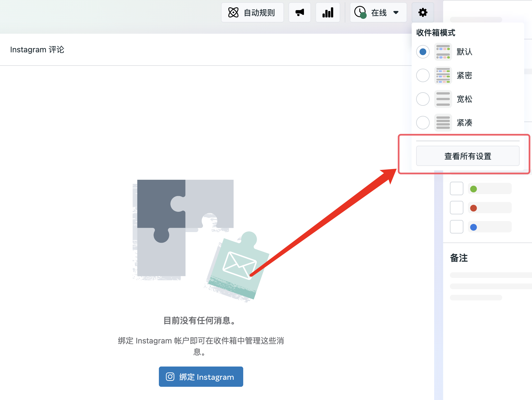Click the 紧密 layout preview icon
The image size is (532, 400).
click(443, 75)
